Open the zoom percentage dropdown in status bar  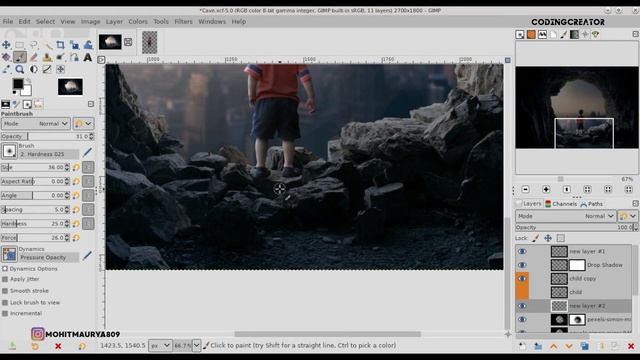(x=196, y=345)
